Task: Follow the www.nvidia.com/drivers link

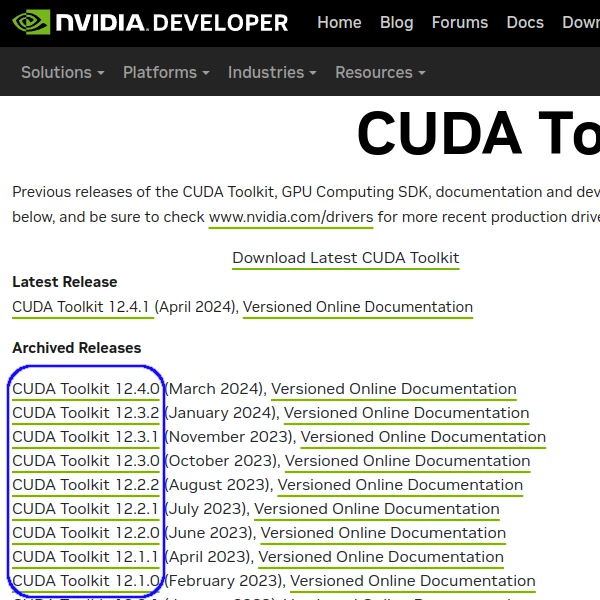Action: tap(291, 217)
